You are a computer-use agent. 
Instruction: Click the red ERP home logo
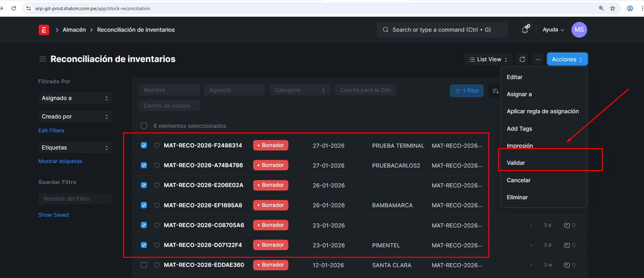44,30
